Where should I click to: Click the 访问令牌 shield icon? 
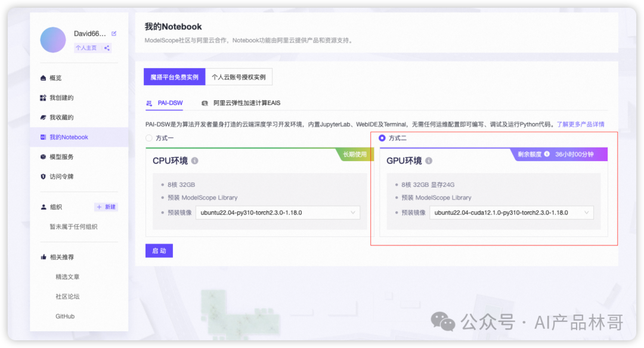pos(43,177)
